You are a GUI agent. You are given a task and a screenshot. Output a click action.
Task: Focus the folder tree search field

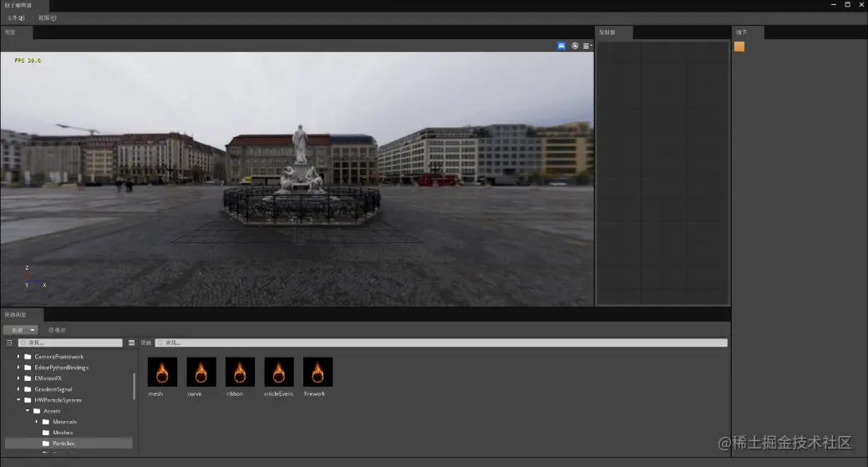70,343
